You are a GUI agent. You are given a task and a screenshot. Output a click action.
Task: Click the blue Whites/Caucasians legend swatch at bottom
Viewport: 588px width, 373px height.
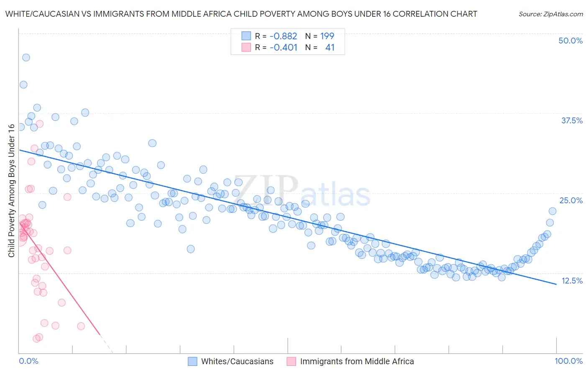[x=192, y=361]
